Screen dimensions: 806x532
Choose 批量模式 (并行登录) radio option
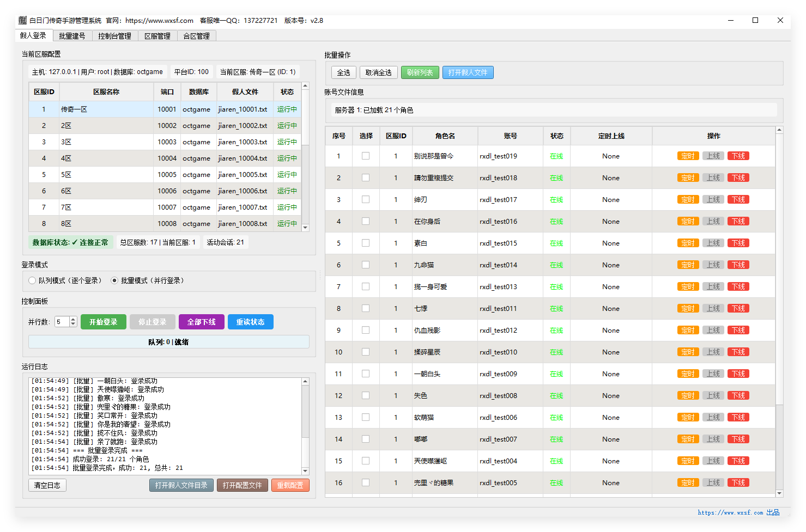click(x=114, y=280)
